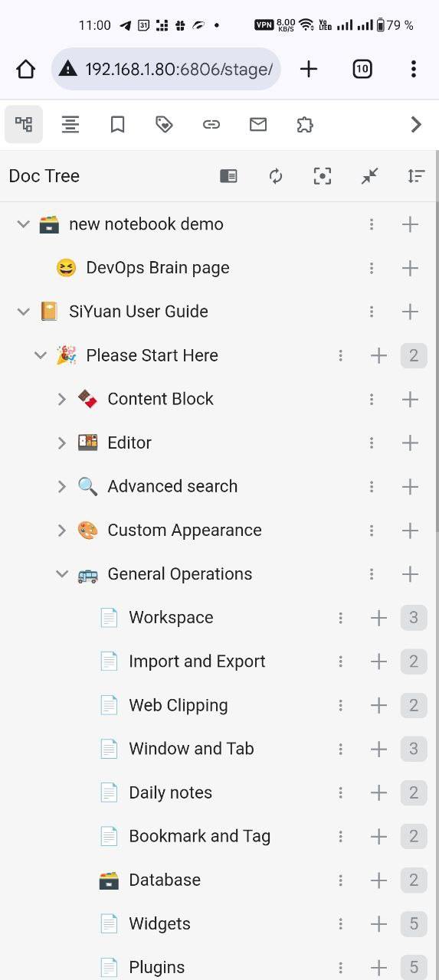This screenshot has width=439, height=980.
Task: Collapse all items in Doc Tree
Action: pos(369,176)
